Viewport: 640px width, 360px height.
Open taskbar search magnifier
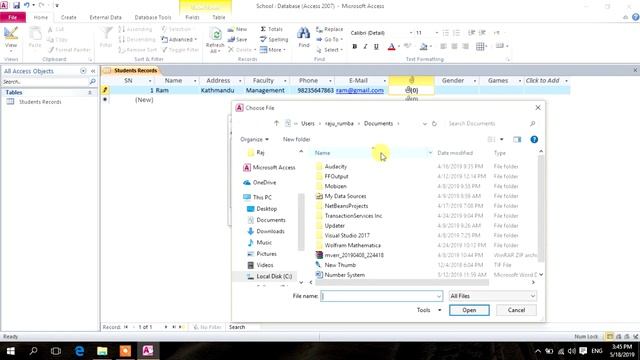[x=33, y=351]
